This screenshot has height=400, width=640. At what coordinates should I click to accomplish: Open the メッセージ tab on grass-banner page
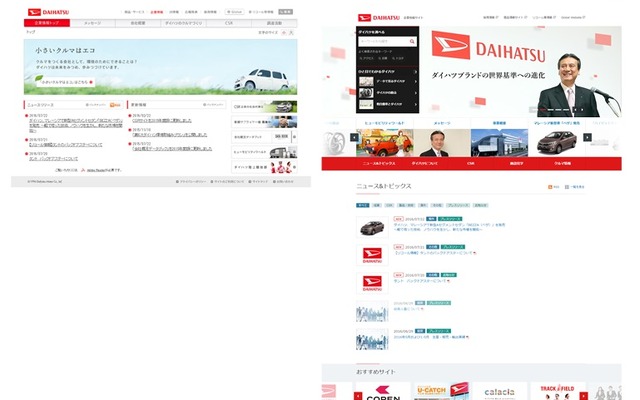click(x=93, y=23)
